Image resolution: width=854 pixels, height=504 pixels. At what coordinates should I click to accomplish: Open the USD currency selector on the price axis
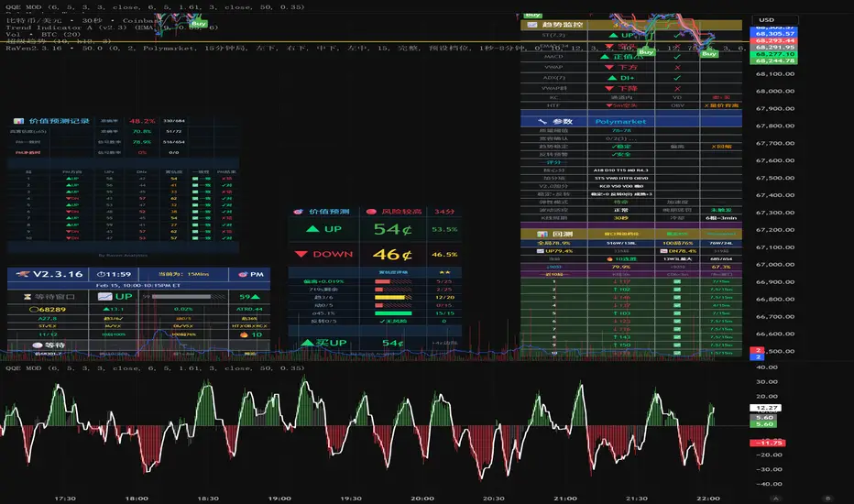coord(774,20)
